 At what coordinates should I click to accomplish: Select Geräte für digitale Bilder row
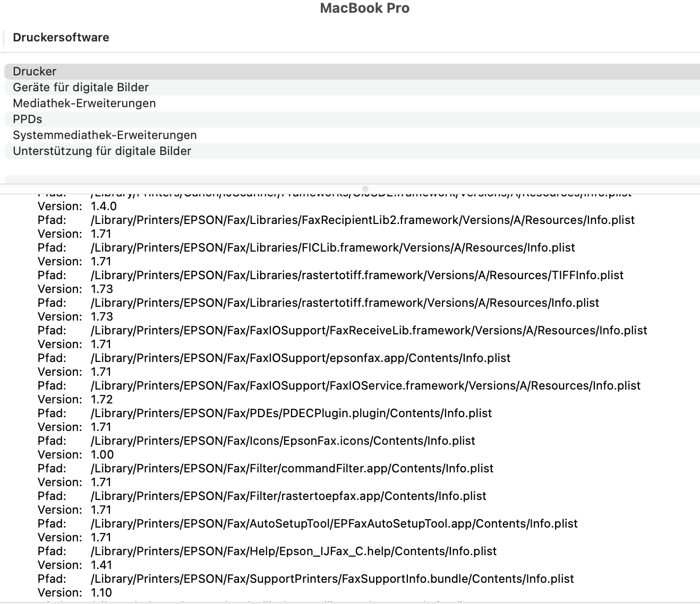tap(81, 88)
